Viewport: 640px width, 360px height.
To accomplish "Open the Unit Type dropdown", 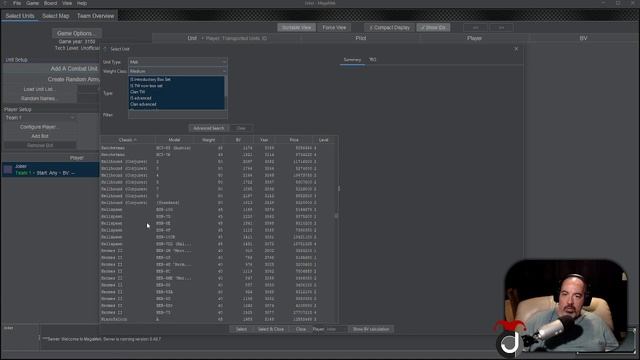I will coord(178,62).
